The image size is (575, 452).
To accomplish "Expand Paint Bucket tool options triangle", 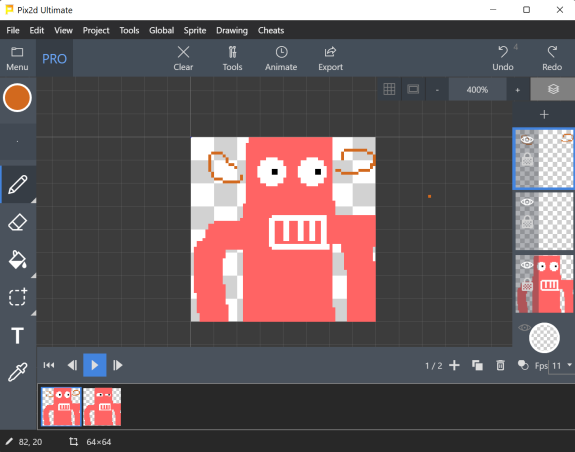I will (x=33, y=275).
